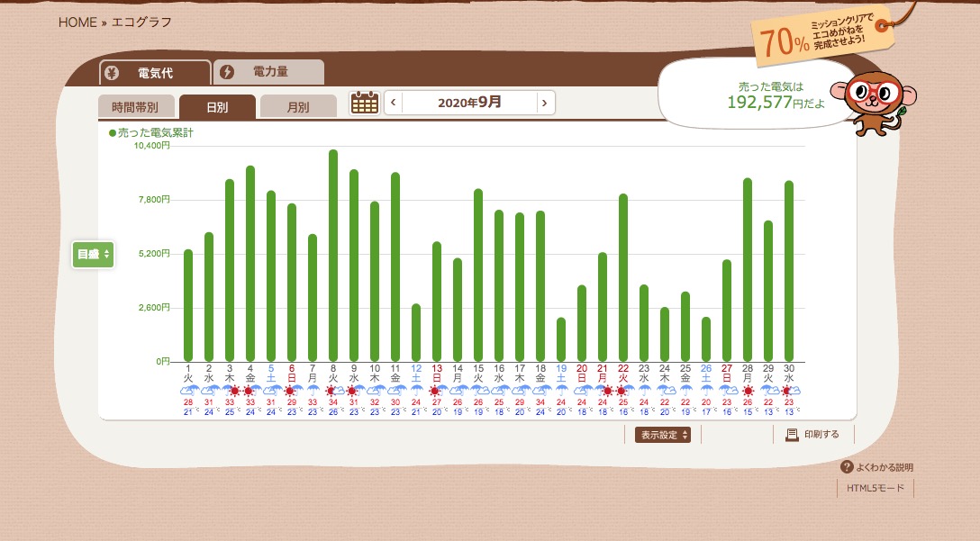Click the 2020年9月 month selector field
Viewport: 980px width, 541px height.
click(469, 103)
